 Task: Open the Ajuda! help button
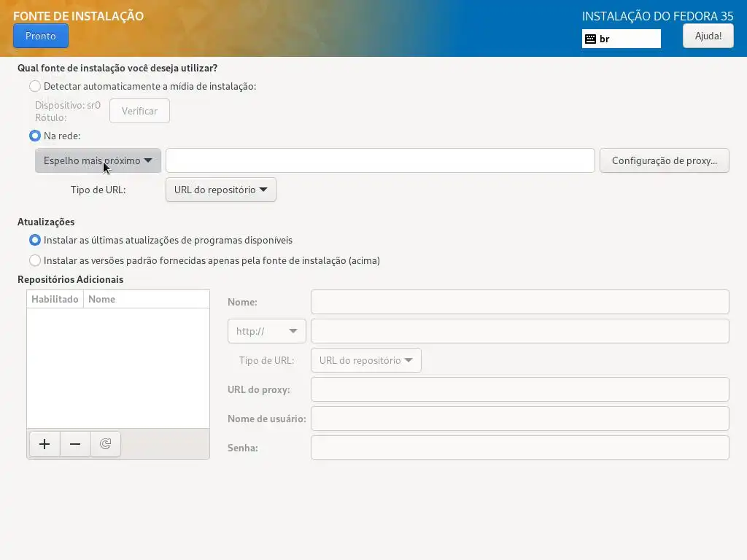708,36
